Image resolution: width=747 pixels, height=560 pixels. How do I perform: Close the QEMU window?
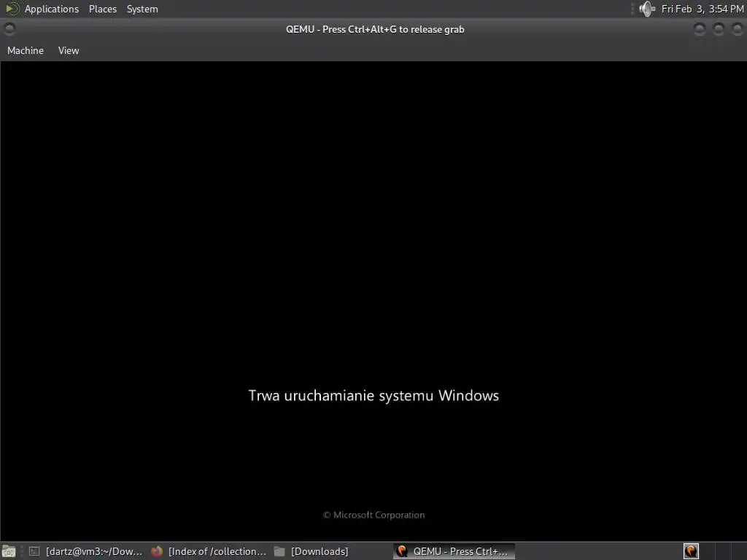(737, 29)
